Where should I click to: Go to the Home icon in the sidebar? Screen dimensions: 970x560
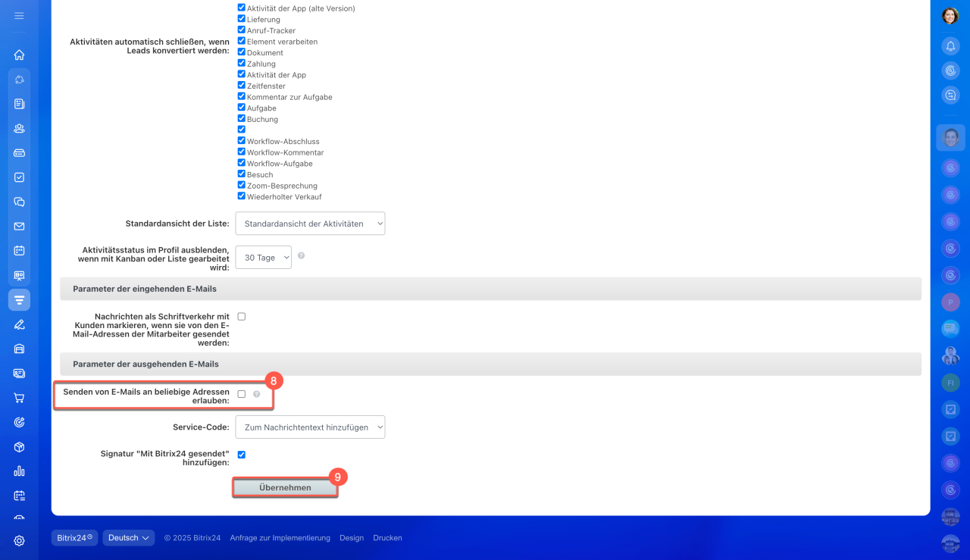coord(20,55)
